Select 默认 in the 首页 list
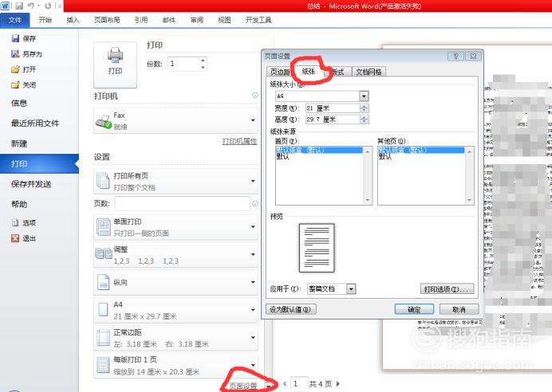Image resolution: width=552 pixels, height=392 pixels. [x=282, y=157]
